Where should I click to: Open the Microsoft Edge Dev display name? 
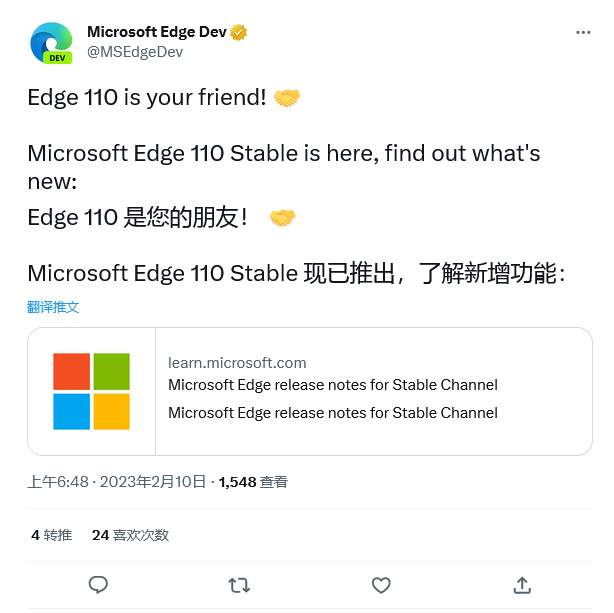(x=156, y=33)
